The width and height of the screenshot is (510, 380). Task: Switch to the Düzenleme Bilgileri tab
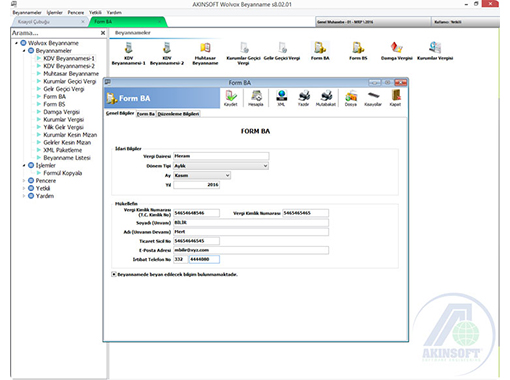(x=178, y=114)
